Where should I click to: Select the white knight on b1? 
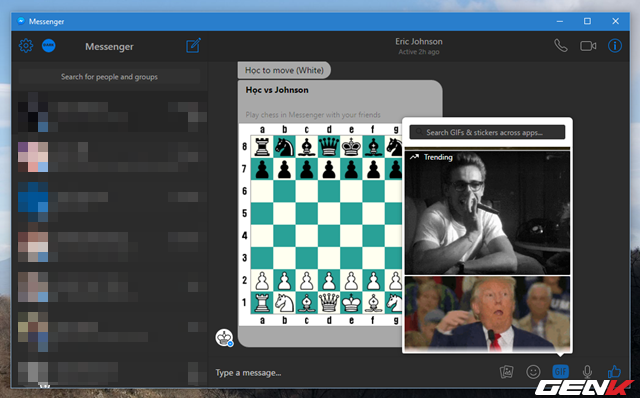(x=284, y=302)
